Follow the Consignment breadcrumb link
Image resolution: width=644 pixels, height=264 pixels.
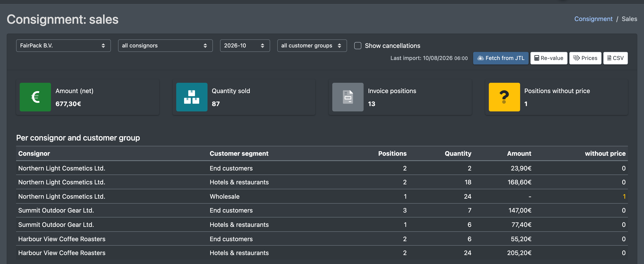(593, 19)
